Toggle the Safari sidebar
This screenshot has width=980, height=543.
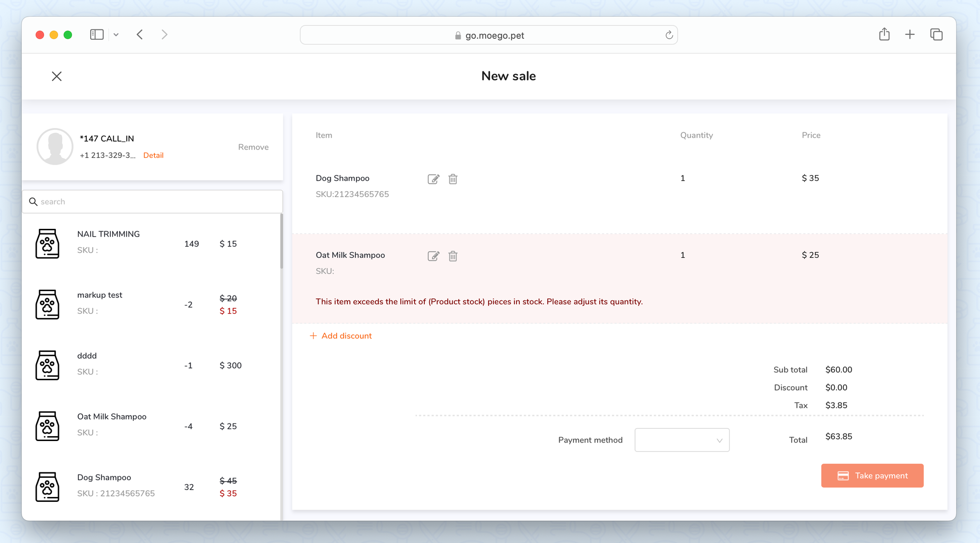coord(97,35)
